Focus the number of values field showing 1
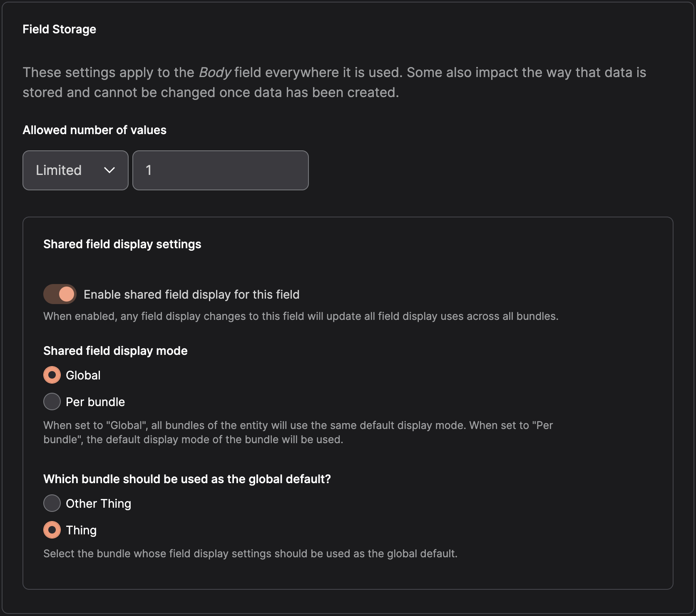The height and width of the screenshot is (616, 696). tap(221, 170)
